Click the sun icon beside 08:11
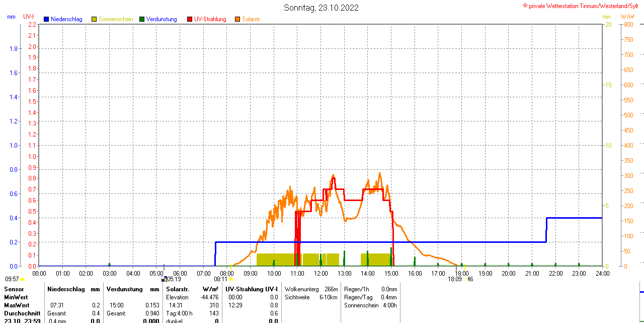The height and width of the screenshot is (323, 644). click(231, 279)
